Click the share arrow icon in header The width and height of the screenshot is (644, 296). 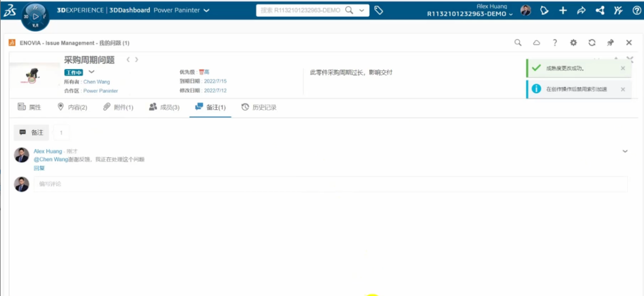(581, 11)
